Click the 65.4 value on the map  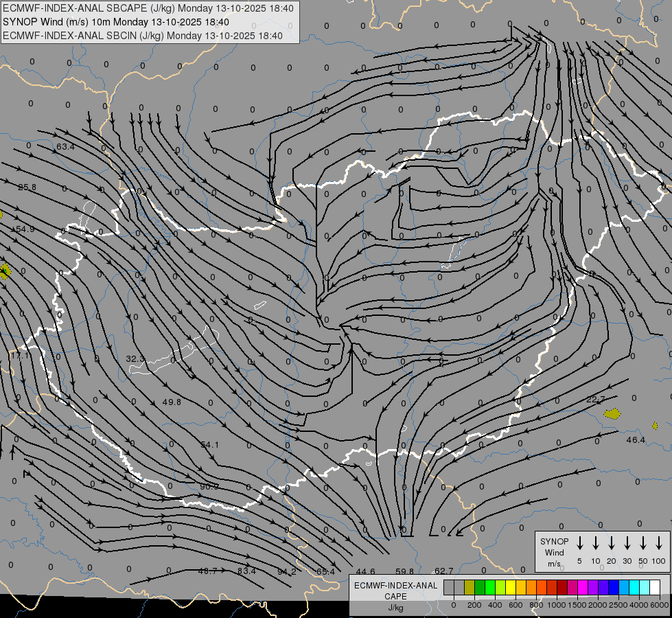pos(325,572)
